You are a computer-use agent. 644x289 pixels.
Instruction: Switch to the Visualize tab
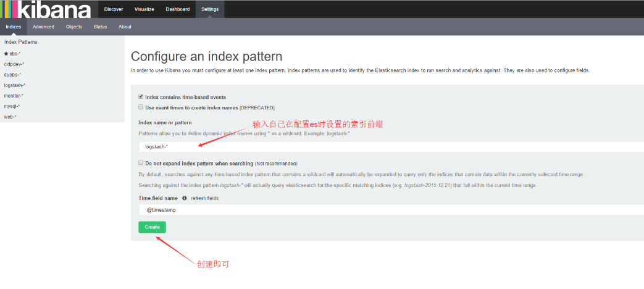pyautogui.click(x=144, y=9)
